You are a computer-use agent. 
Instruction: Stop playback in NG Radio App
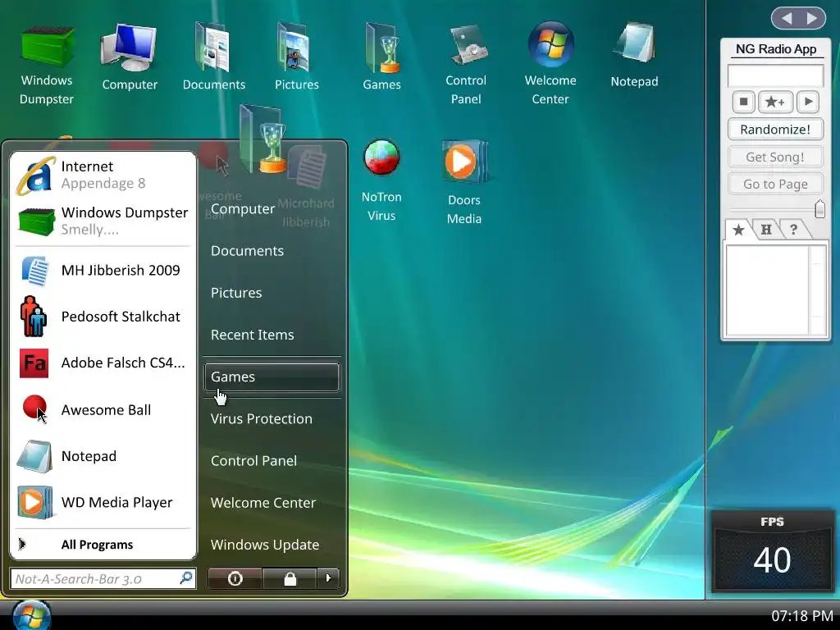coord(743,101)
